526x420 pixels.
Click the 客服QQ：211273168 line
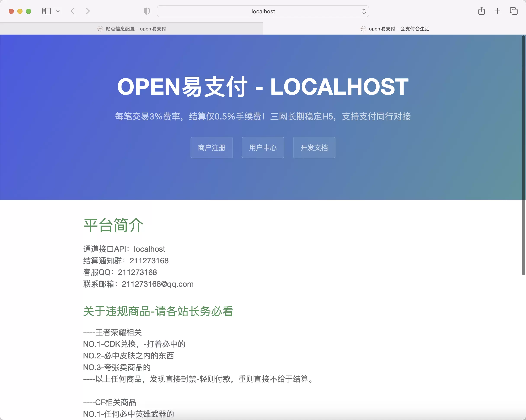tap(120, 272)
